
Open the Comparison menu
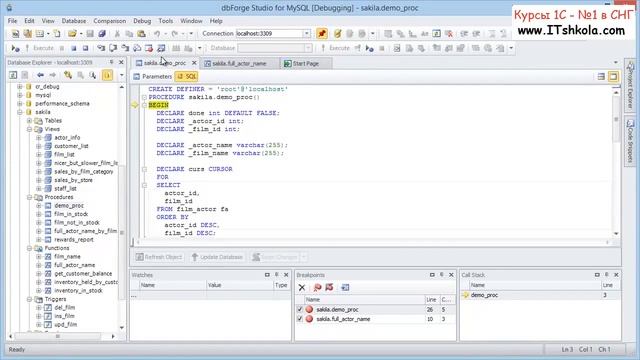(109, 21)
